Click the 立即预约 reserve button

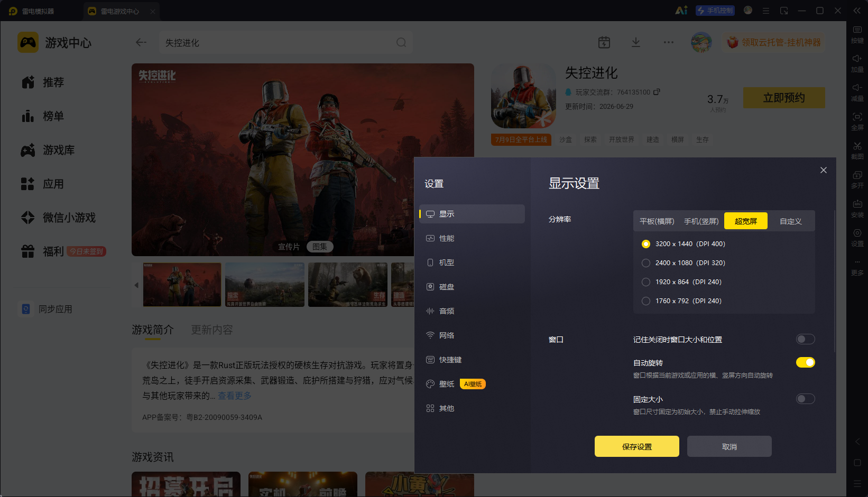784,98
